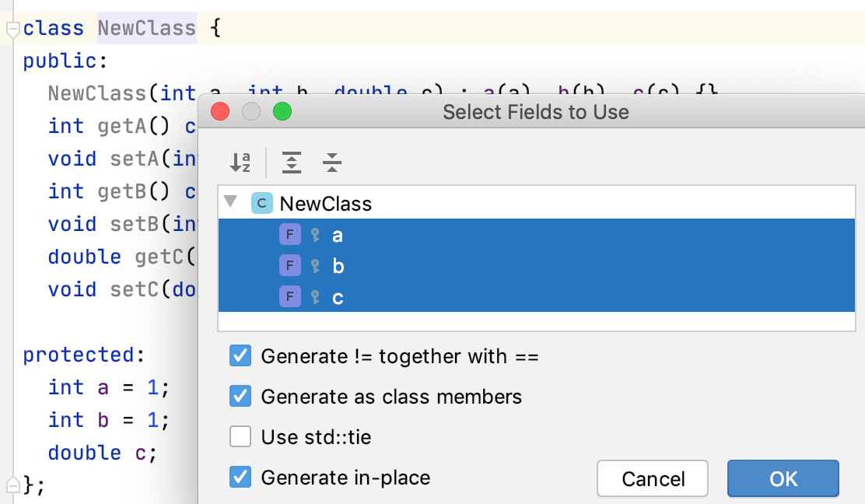865x504 pixels.
Task: Uncheck Generate != together with ==
Action: pyautogui.click(x=240, y=355)
